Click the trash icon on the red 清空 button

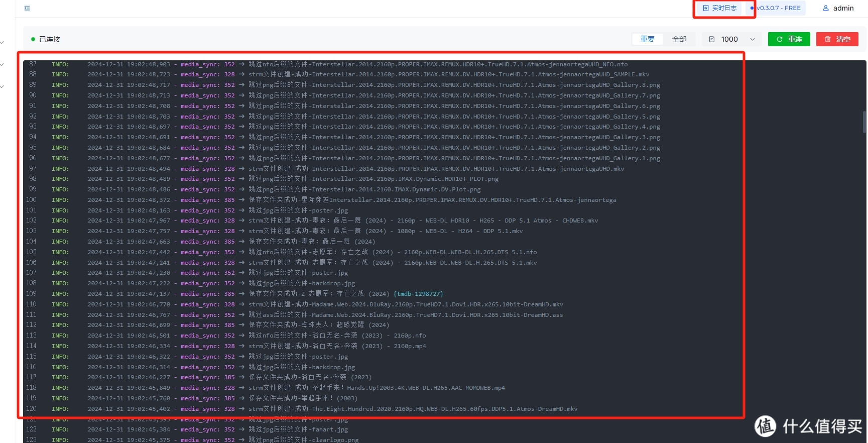(x=827, y=39)
